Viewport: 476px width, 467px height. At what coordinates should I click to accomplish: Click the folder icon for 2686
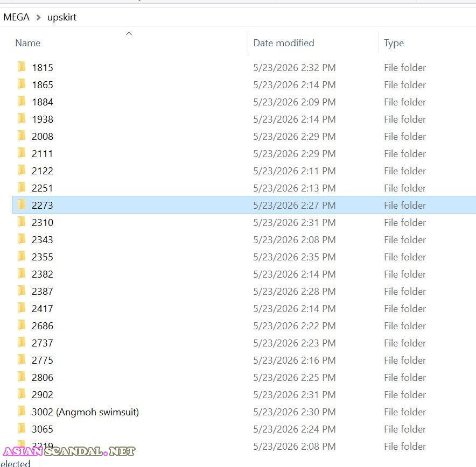[x=22, y=325]
